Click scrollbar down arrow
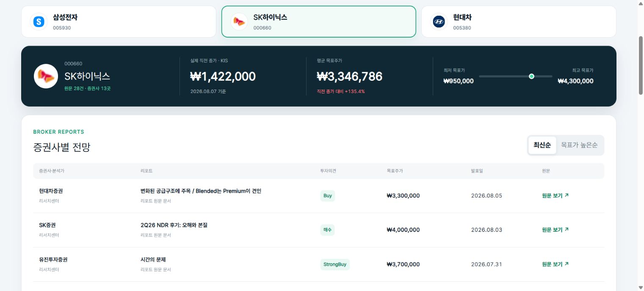This screenshot has width=644, height=291. (x=641, y=288)
